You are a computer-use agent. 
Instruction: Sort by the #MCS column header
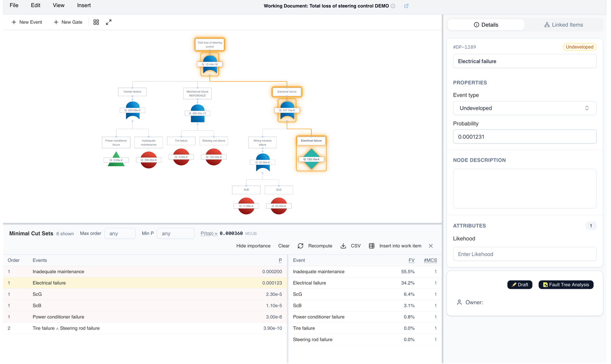pos(430,260)
